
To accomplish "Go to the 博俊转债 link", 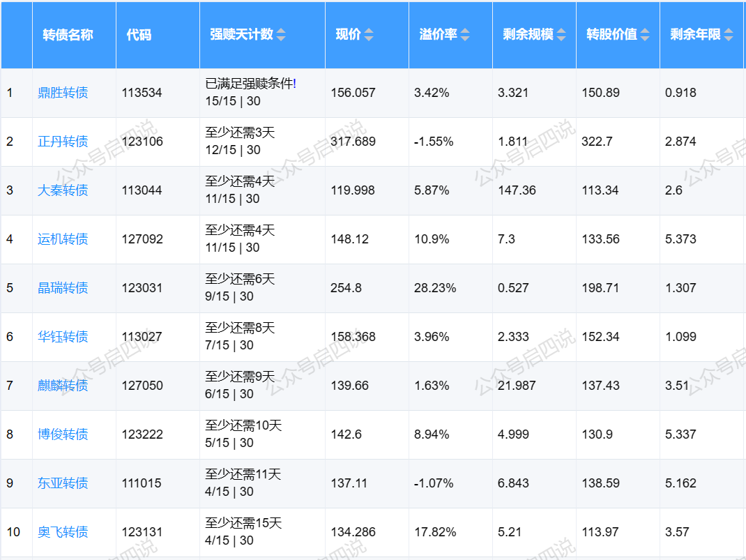I will pos(63,434).
